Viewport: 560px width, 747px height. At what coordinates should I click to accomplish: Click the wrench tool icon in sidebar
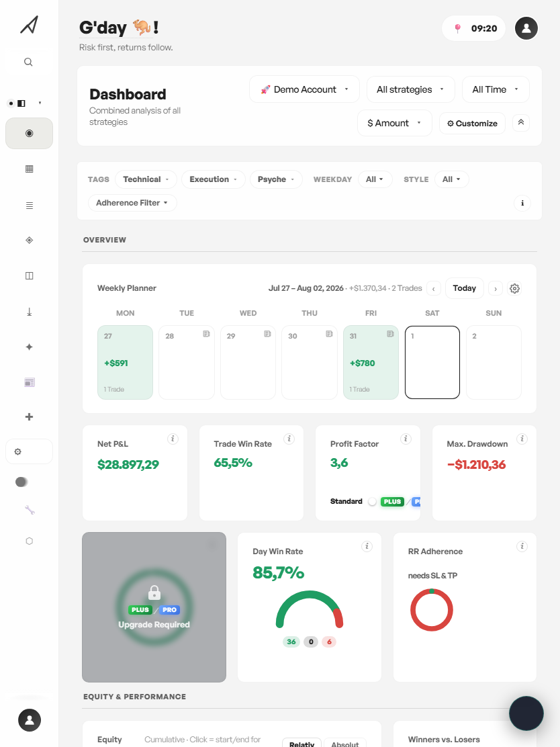point(30,511)
